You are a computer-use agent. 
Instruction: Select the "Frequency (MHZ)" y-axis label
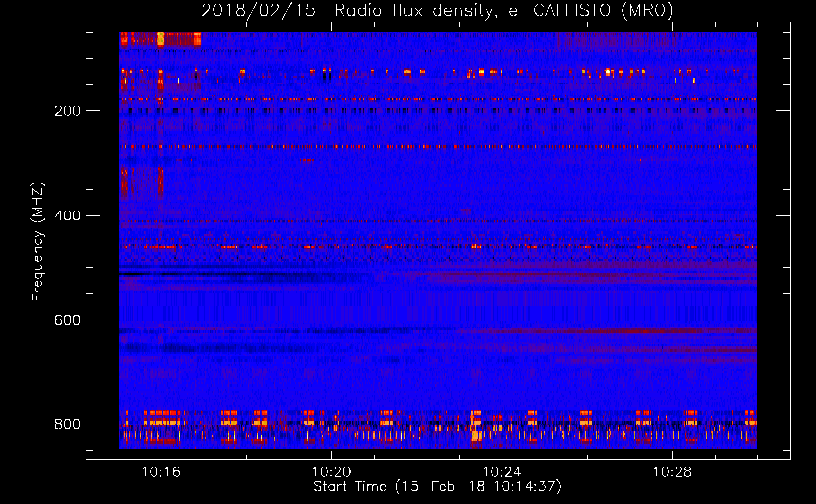37,242
